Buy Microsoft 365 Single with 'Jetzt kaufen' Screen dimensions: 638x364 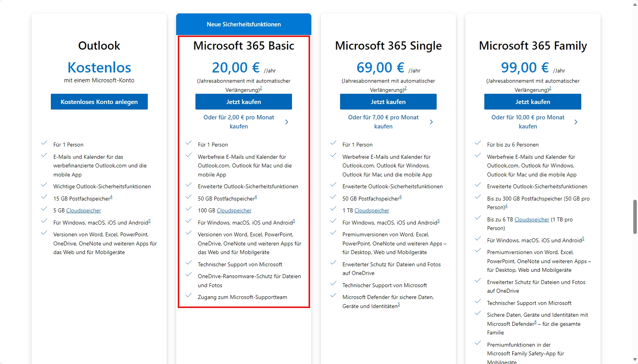coord(388,102)
